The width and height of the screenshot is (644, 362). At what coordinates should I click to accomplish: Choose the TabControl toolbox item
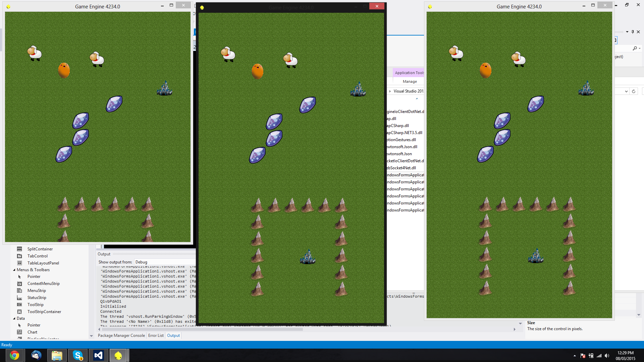[37, 256]
